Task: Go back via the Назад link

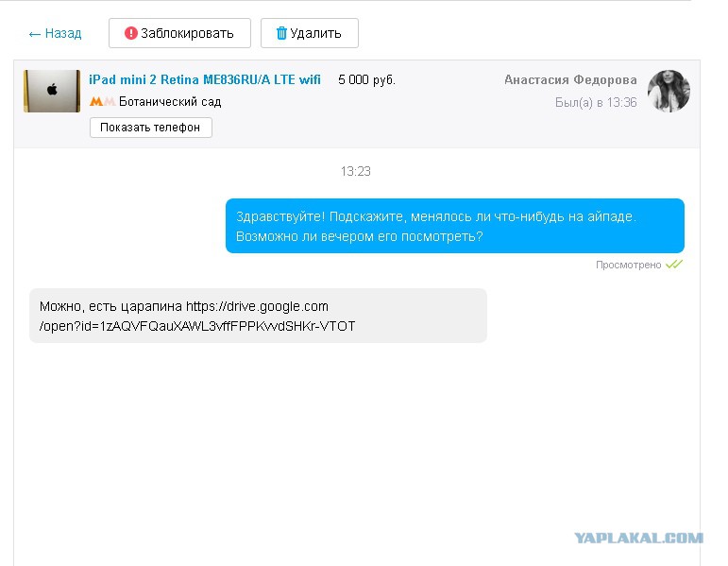Action: (55, 33)
